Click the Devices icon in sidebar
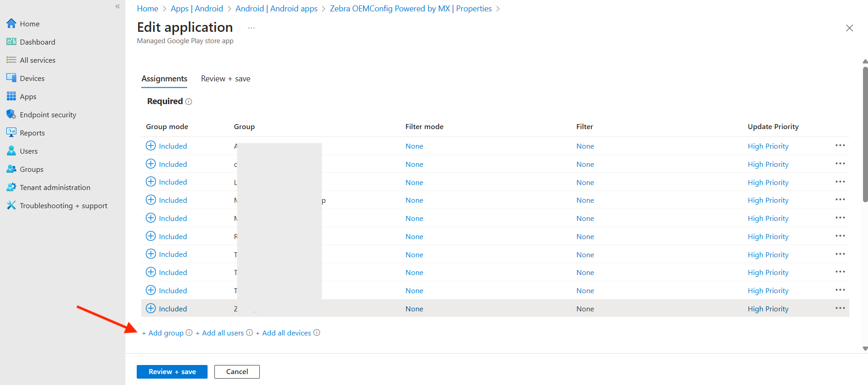This screenshot has height=385, width=868. coord(11,78)
